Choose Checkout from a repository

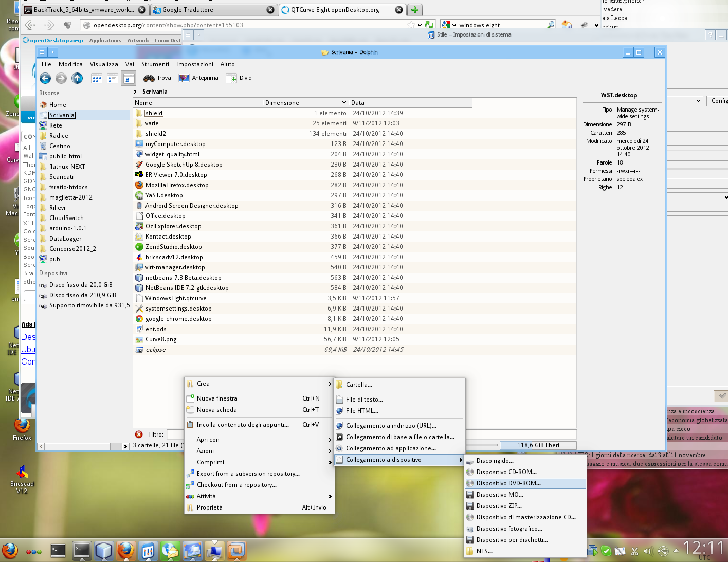click(260, 485)
